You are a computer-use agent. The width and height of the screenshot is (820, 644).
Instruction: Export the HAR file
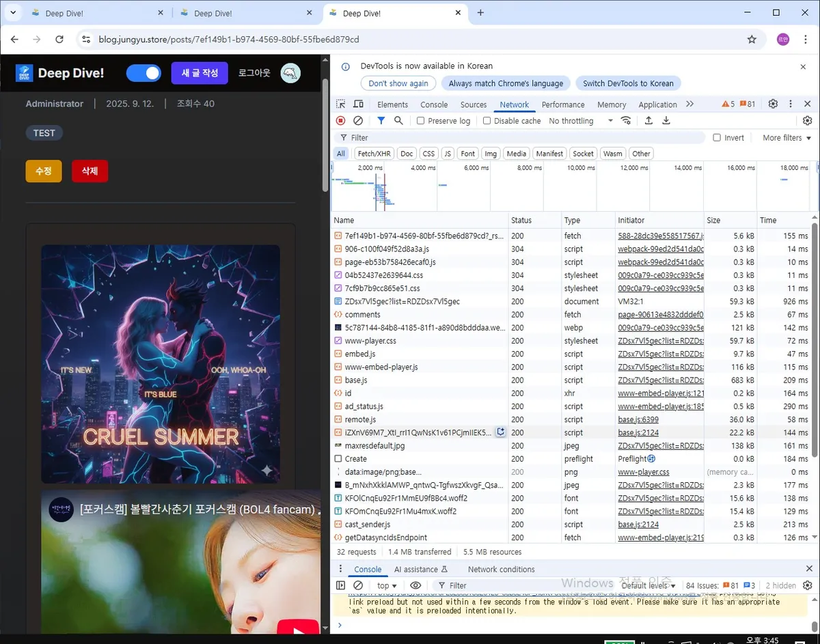point(666,120)
